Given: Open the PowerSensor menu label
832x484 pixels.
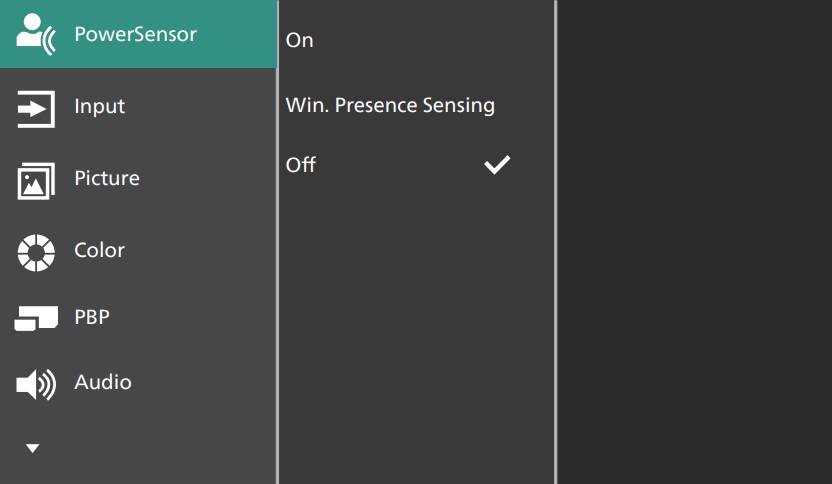Looking at the screenshot, I should (x=135, y=35).
